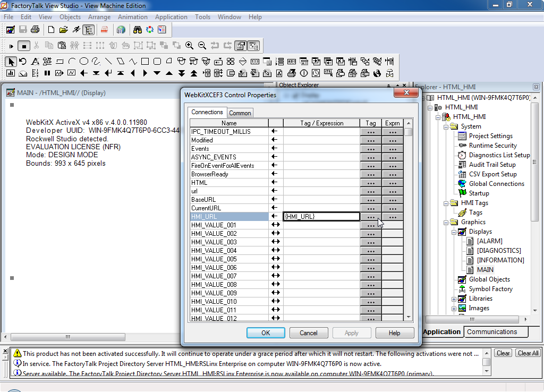Viewport: 544px width, 392px height.
Task: Collapse the Graphics folder node
Action: [x=446, y=223]
